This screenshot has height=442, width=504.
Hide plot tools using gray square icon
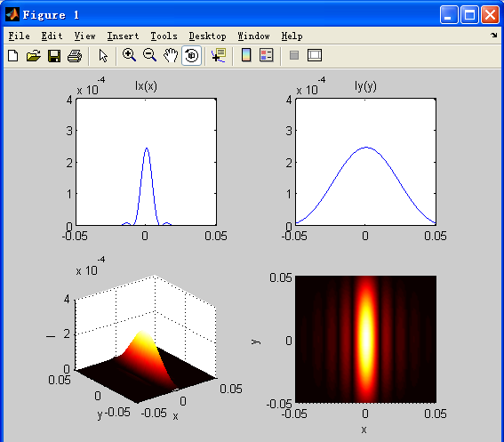click(x=294, y=55)
